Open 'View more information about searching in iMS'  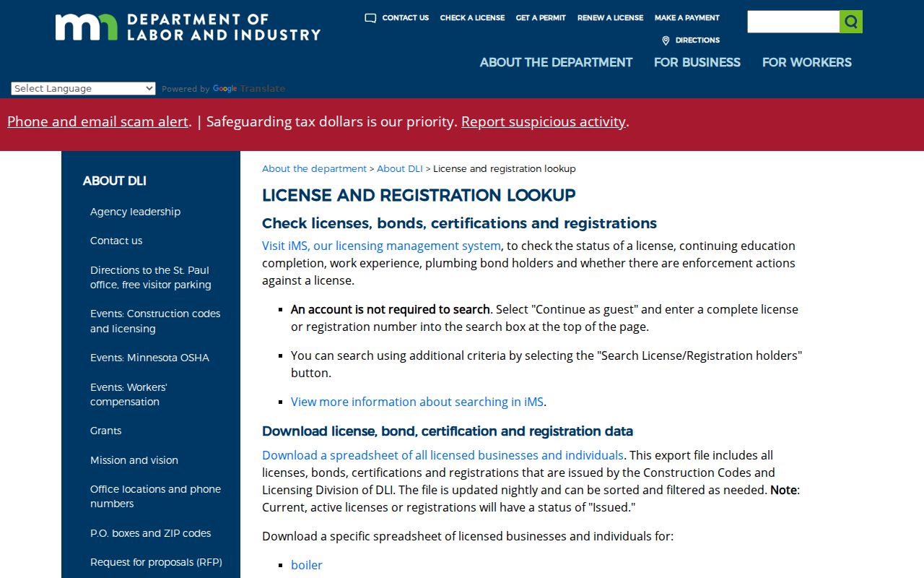point(417,402)
